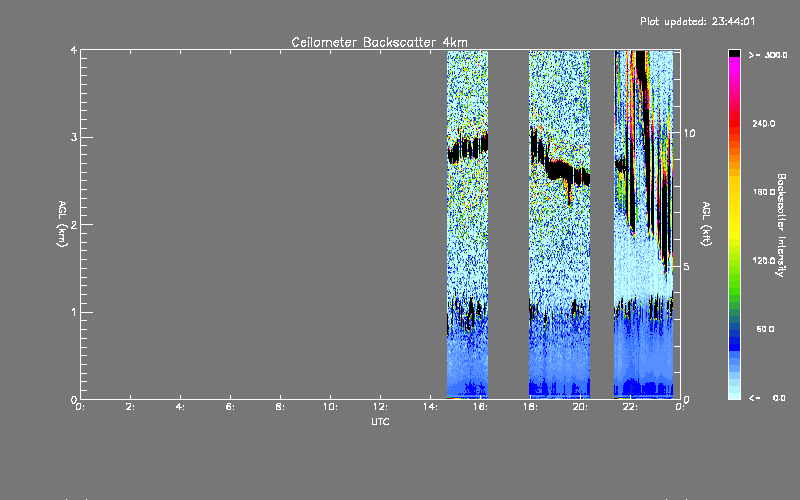Click the '20:' UTC tick label
This screenshot has height=500, width=800.
point(581,407)
